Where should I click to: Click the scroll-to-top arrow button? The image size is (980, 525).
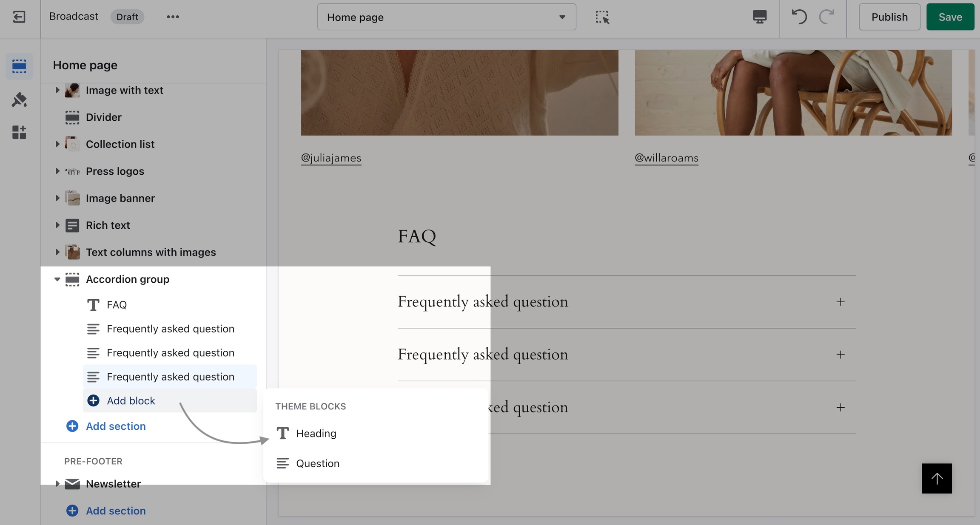click(x=937, y=478)
